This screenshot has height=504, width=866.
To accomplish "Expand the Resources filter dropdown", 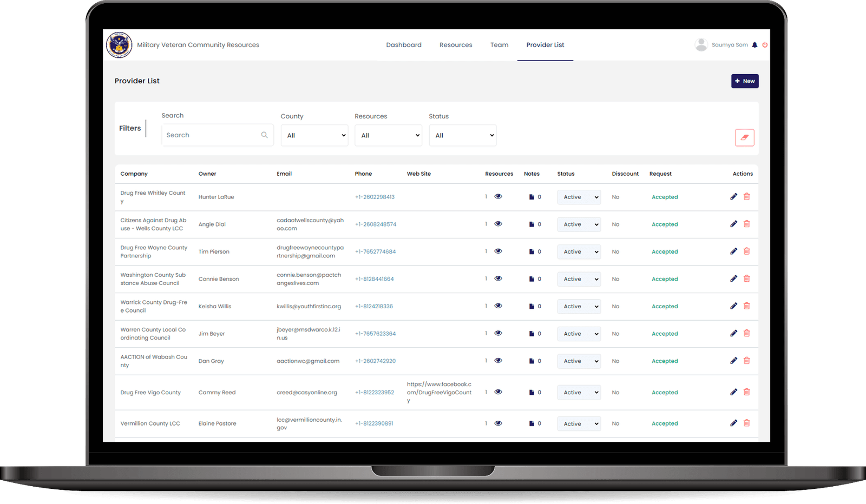I will tap(388, 136).
